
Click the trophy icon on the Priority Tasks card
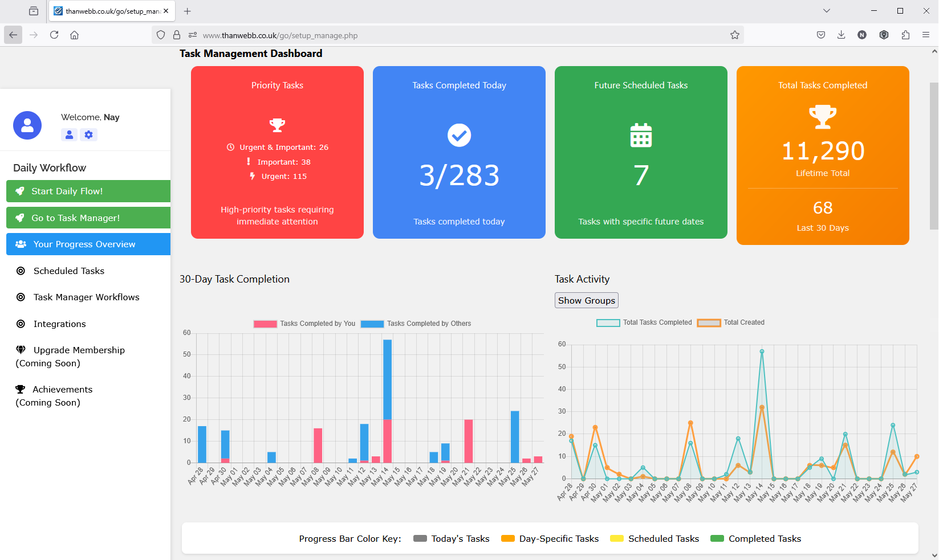pyautogui.click(x=277, y=124)
